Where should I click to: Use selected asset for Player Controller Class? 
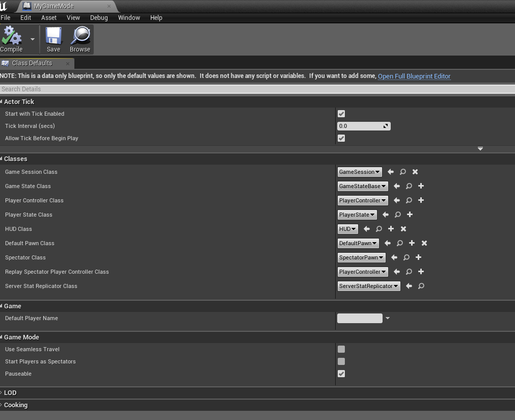[x=397, y=200]
